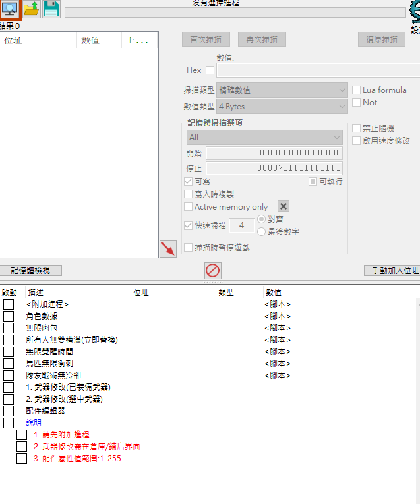Click red arrow to copy addresses down
Image resolution: width=420 pixels, height=504 pixels.
pyautogui.click(x=168, y=249)
